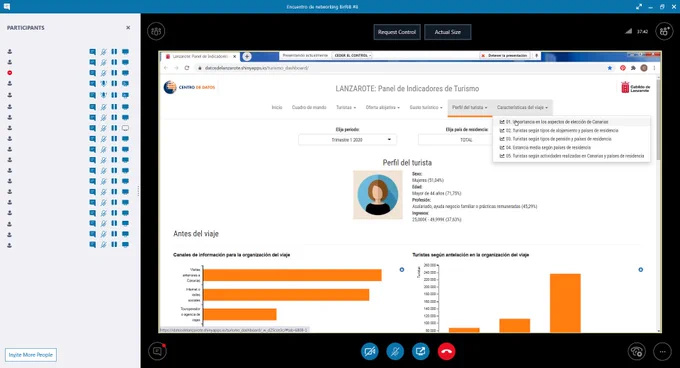Check the network signal strength indicator

(628, 31)
